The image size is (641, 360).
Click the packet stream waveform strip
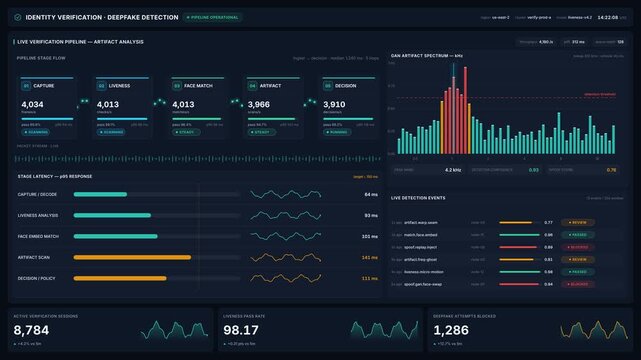[197, 159]
